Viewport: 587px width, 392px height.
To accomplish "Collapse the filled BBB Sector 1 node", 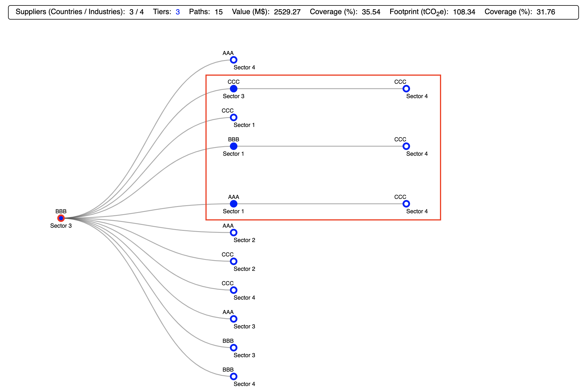I will 234,146.
